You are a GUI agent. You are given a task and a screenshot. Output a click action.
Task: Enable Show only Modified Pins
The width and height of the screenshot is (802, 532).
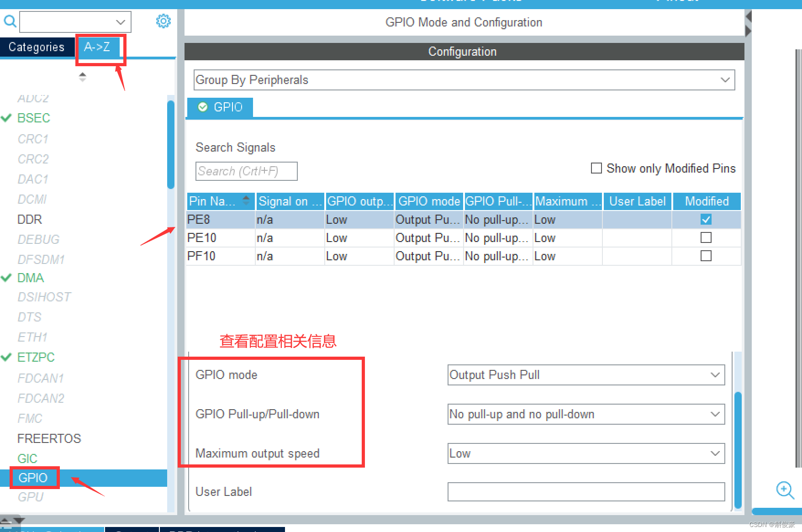[x=596, y=168]
